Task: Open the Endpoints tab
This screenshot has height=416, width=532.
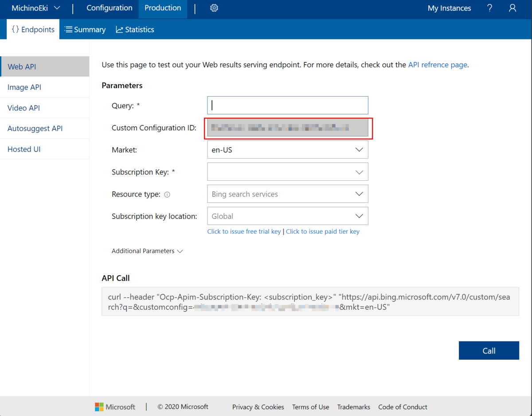Action: coord(33,29)
